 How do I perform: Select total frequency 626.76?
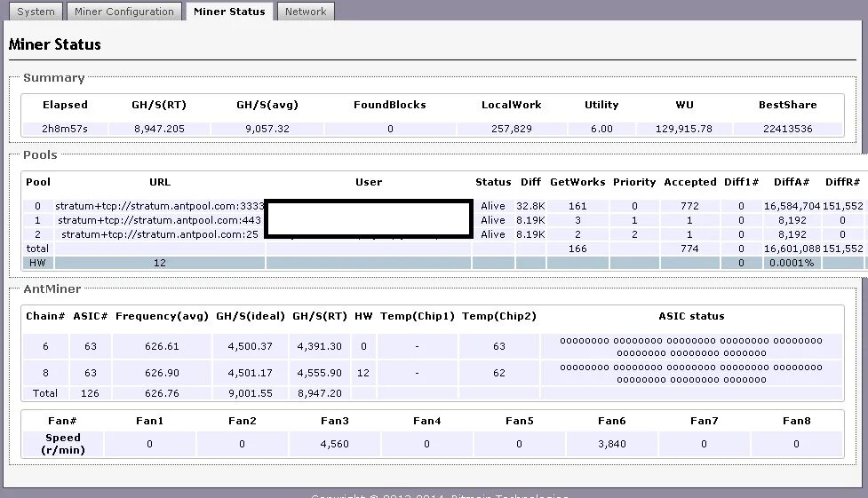(162, 393)
